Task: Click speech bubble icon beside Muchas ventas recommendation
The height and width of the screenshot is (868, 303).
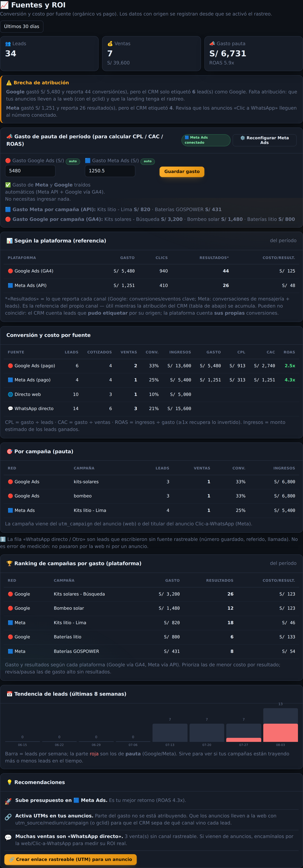Action: tap(8, 837)
